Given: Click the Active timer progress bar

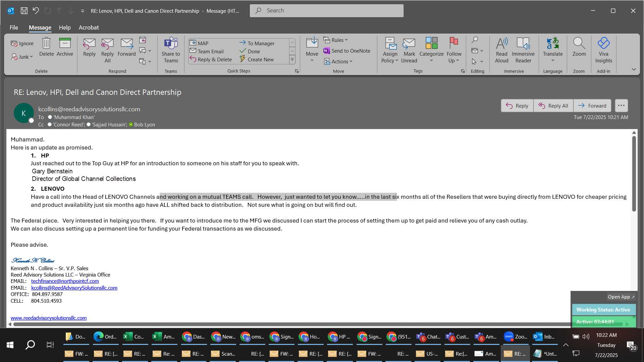Looking at the screenshot, I should (x=603, y=322).
